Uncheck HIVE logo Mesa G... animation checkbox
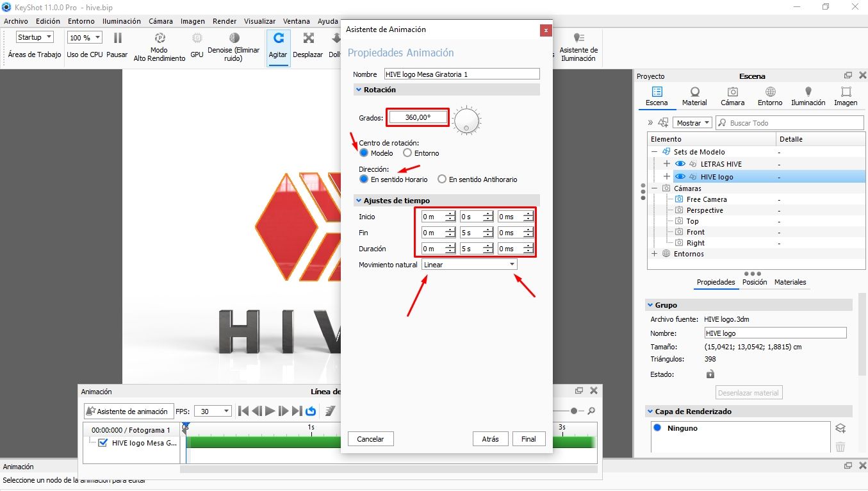 tap(102, 443)
